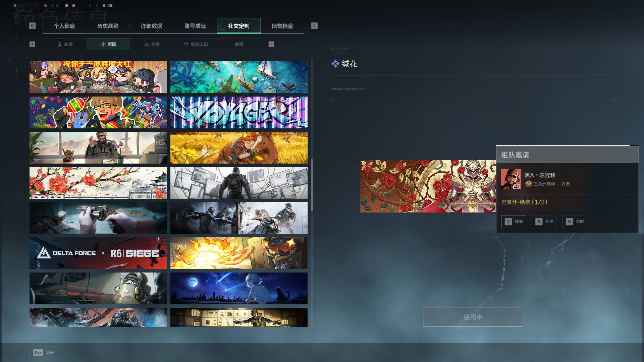644x362 pixels.
Task: Open the 称号 sub-tab
Action: pyautogui.click(x=152, y=44)
